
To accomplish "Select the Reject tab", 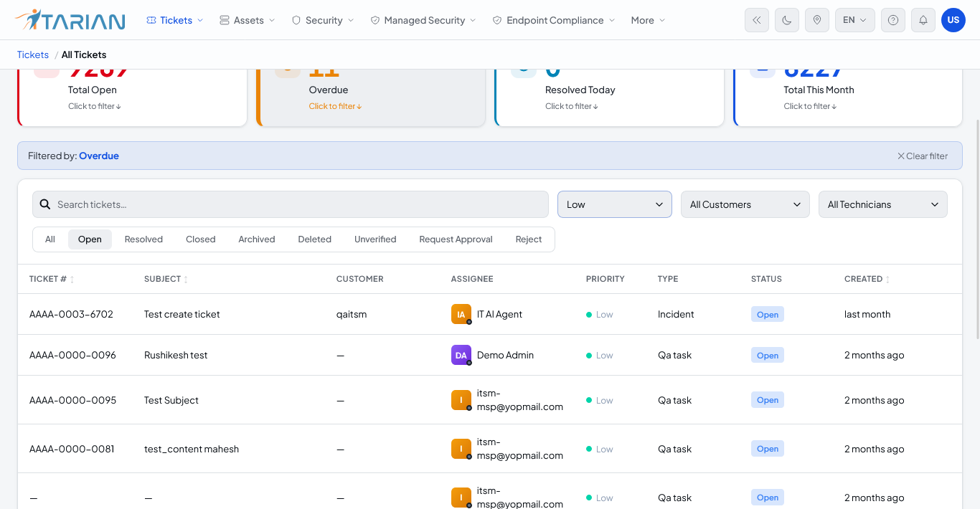I will point(529,239).
